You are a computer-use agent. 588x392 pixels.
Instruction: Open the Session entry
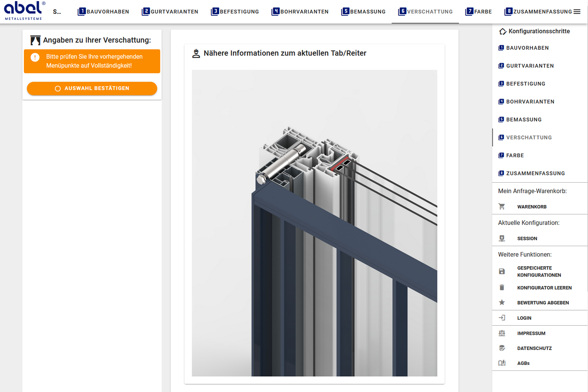[527, 239]
